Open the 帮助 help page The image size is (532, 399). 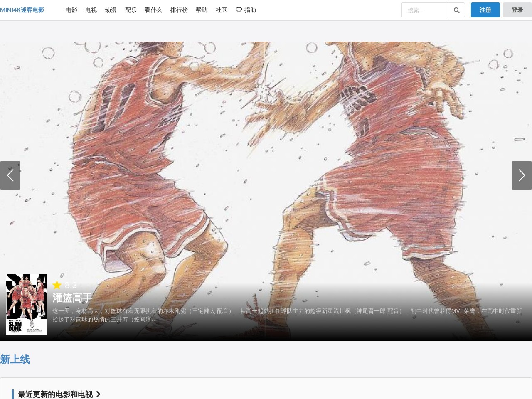201,10
